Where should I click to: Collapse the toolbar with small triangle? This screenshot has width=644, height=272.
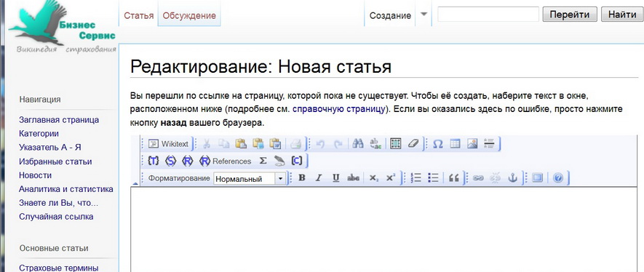(135, 183)
